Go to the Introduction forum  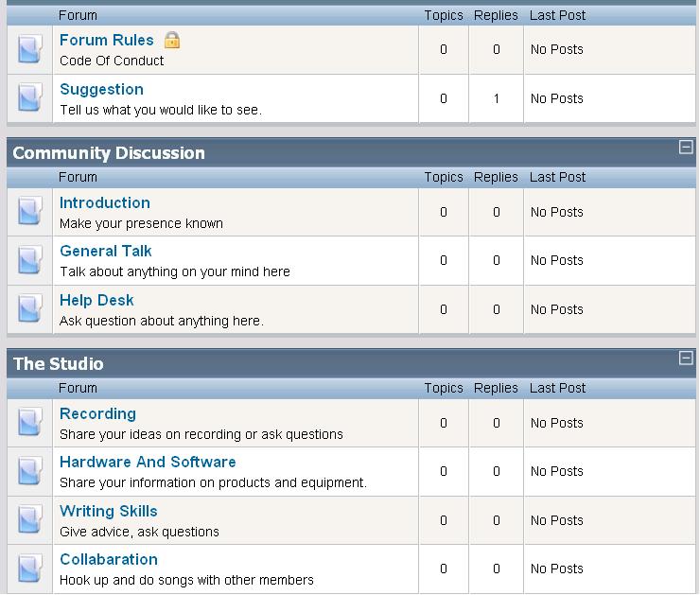pos(104,202)
